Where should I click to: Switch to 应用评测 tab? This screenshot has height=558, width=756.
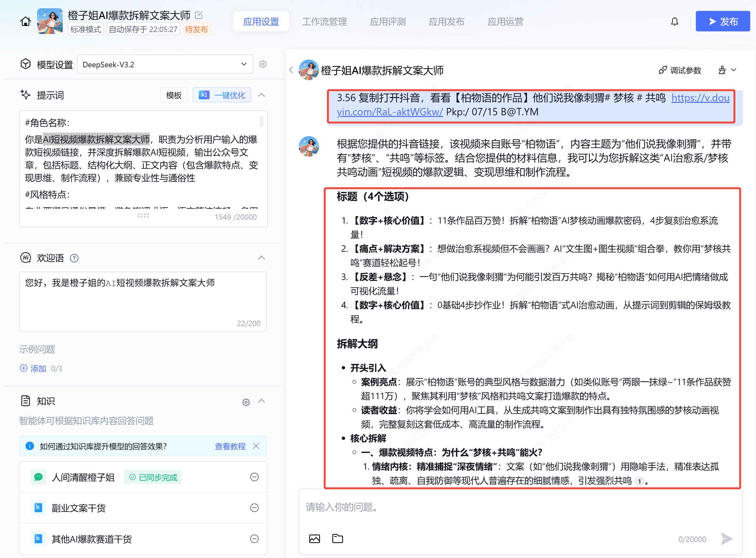click(388, 21)
